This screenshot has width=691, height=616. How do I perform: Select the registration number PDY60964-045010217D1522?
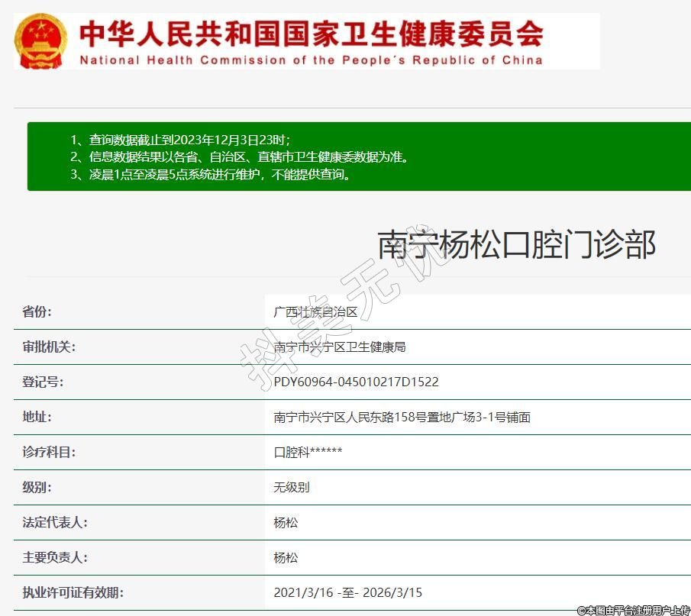click(356, 382)
